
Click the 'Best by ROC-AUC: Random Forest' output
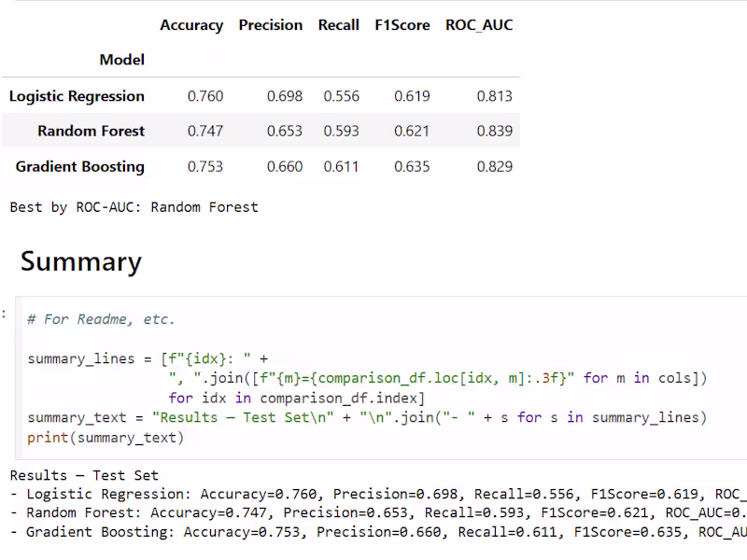pyautogui.click(x=134, y=207)
